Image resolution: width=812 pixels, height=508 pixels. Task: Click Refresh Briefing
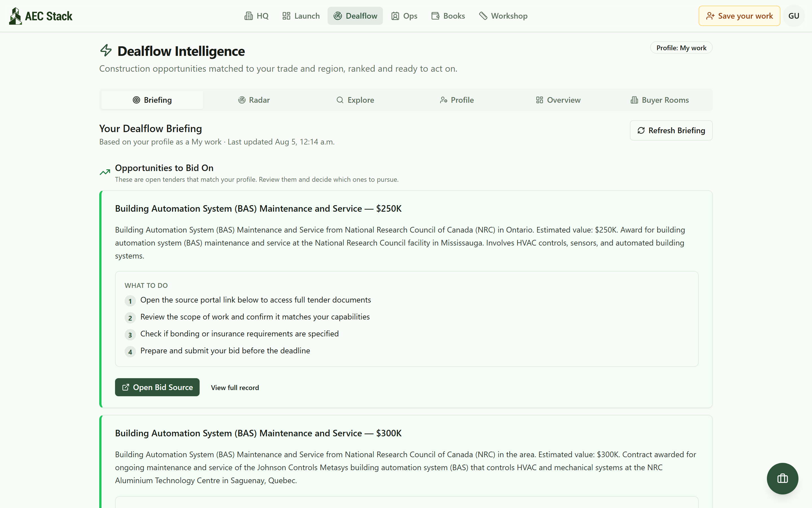point(671,130)
